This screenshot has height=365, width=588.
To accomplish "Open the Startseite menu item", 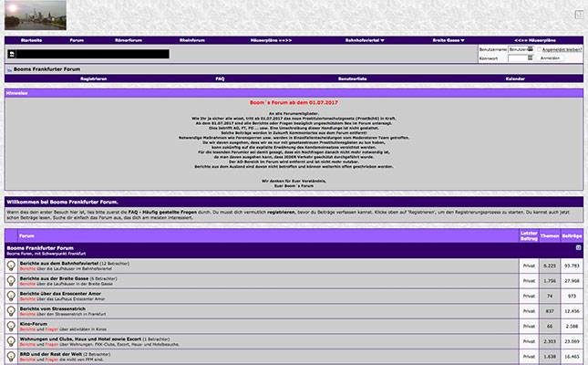I will click(32, 40).
